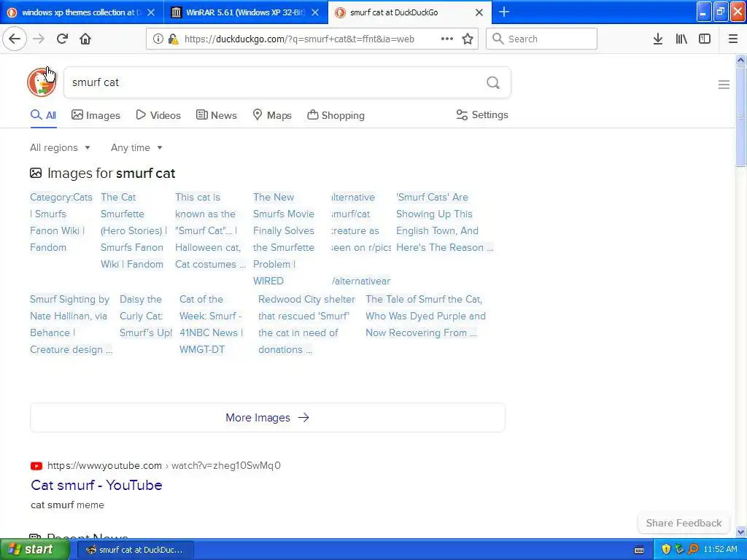Open Cat of the Week: Smurf link
The image size is (747, 560).
click(x=211, y=324)
